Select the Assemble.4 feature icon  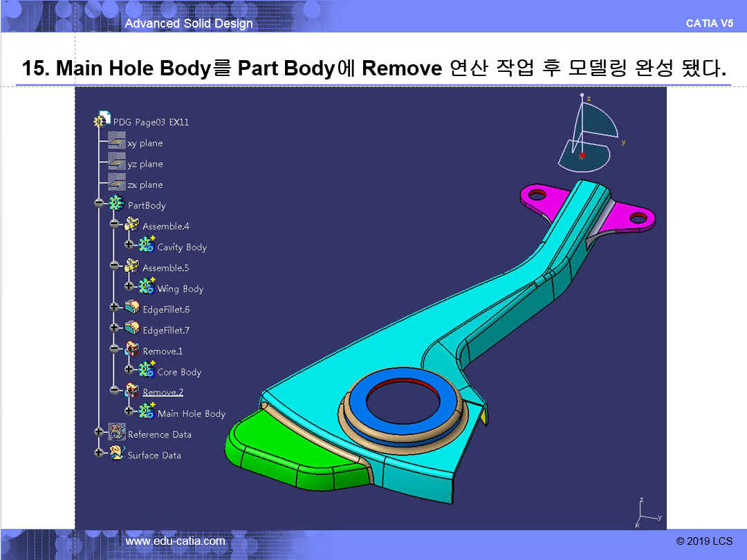(x=132, y=225)
